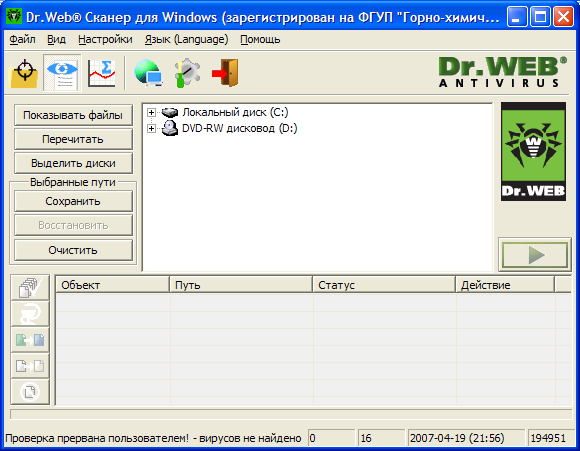
Task: Exit via the red arrow door icon
Action: [x=225, y=73]
